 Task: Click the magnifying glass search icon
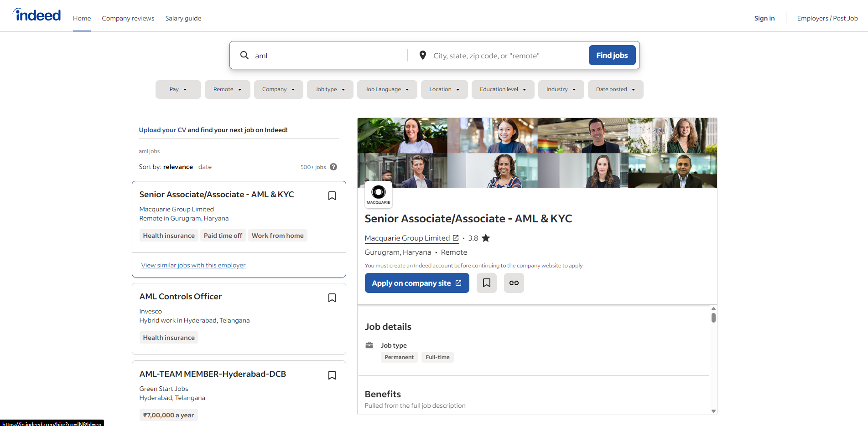click(x=244, y=55)
